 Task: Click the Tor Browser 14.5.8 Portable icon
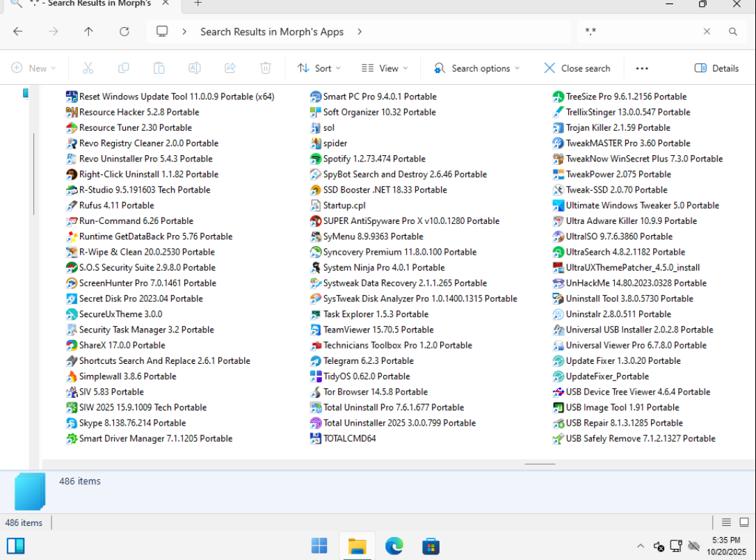pos(315,392)
